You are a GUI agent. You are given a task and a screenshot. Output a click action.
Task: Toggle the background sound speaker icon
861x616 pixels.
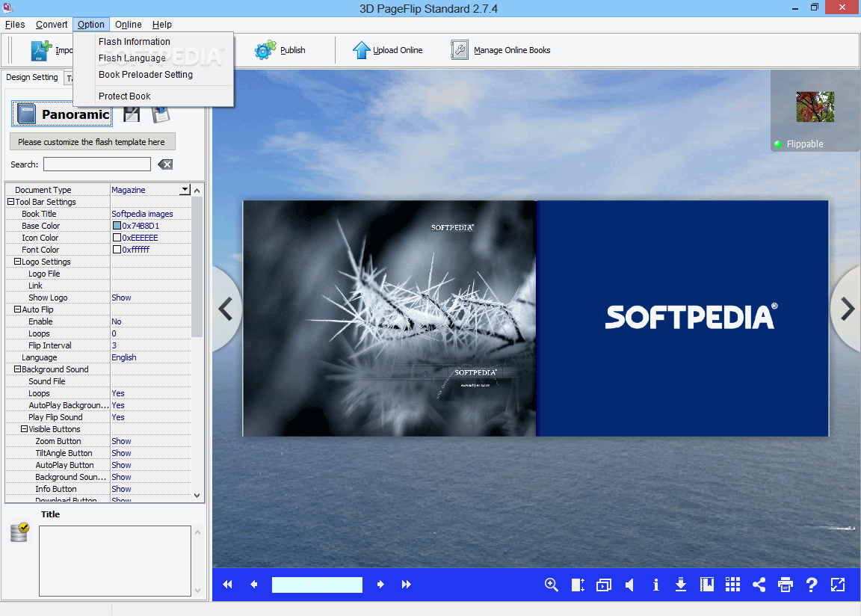point(630,585)
